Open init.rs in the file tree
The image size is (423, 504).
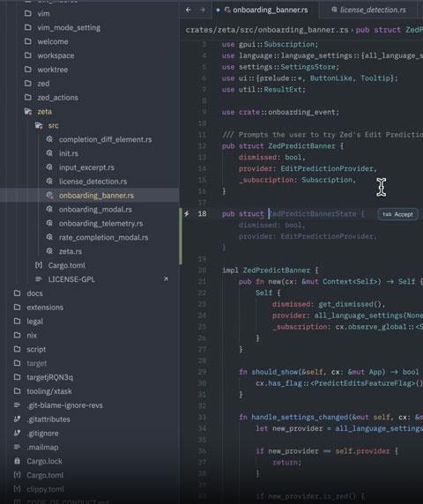tap(69, 153)
